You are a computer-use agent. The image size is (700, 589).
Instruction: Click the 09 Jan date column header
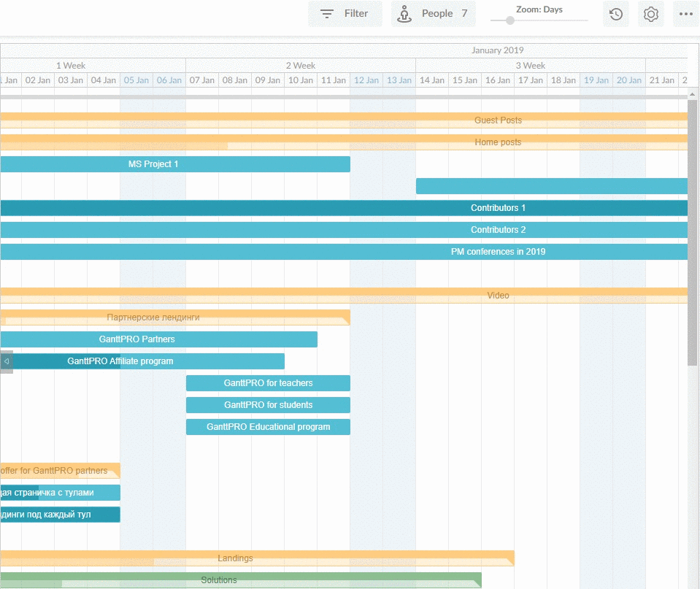click(268, 80)
